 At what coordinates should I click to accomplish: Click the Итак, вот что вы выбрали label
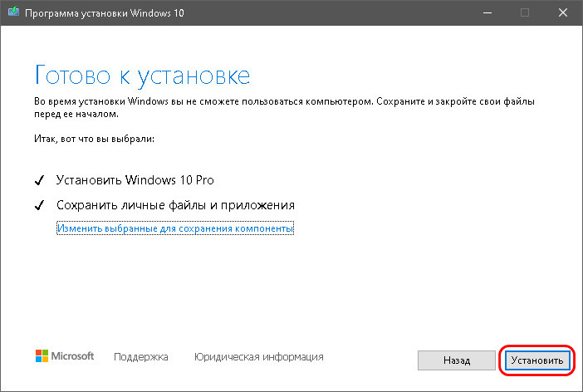click(x=94, y=139)
